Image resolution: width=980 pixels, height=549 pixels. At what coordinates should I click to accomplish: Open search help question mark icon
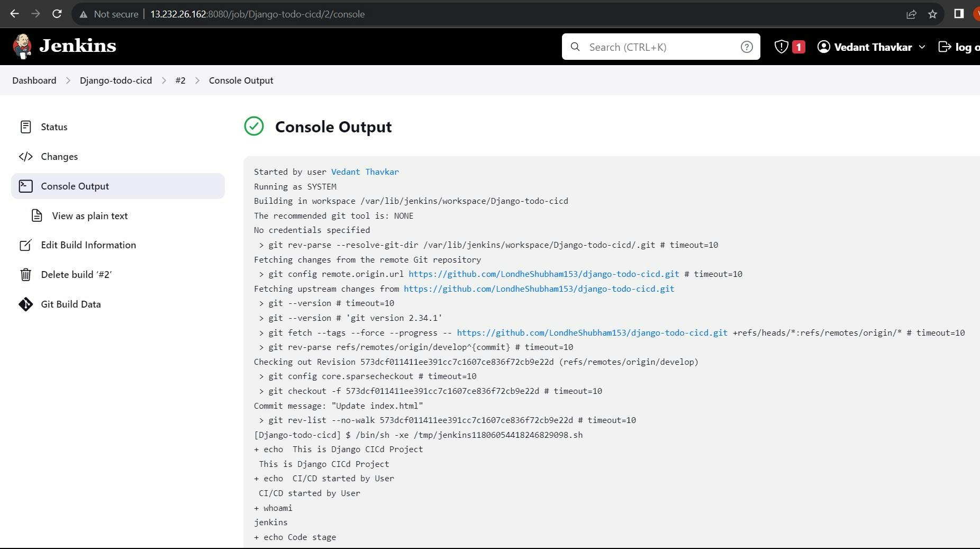point(747,47)
